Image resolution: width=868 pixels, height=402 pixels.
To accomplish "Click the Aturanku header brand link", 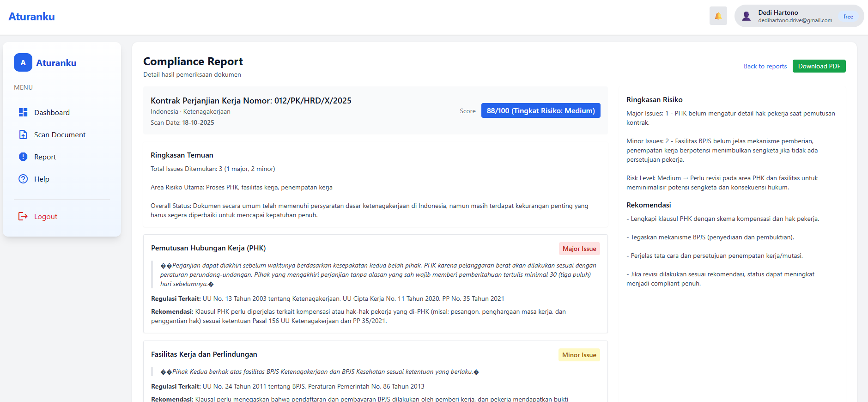I will [x=31, y=17].
